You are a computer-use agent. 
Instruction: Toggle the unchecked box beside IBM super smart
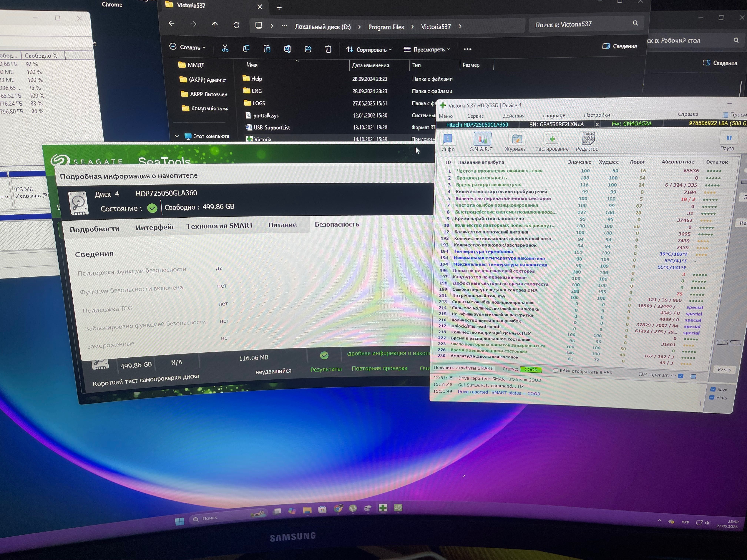point(693,376)
